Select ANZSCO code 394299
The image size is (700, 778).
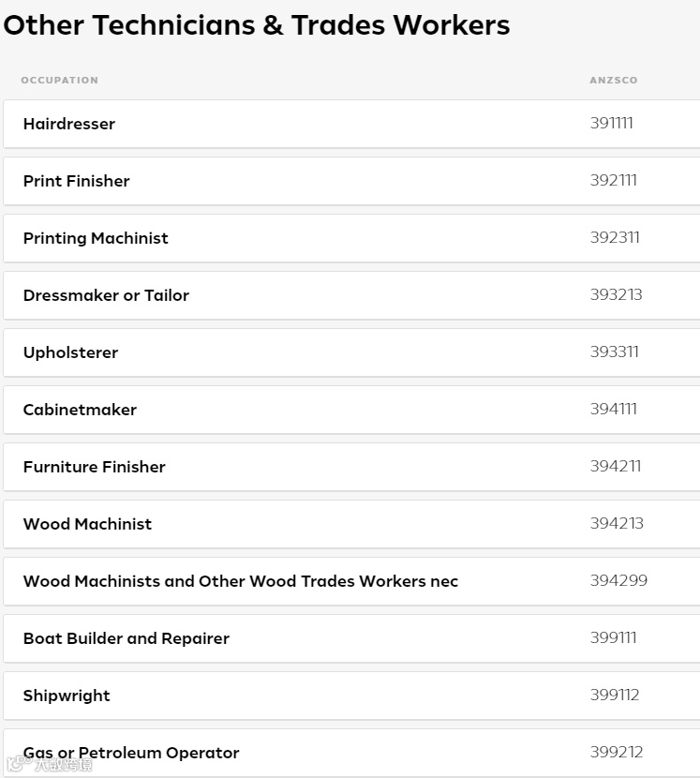(618, 580)
